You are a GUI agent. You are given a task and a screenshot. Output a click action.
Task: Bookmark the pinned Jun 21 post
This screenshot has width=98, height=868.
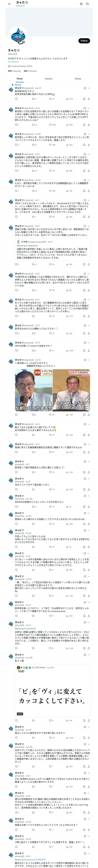coord(84,99)
